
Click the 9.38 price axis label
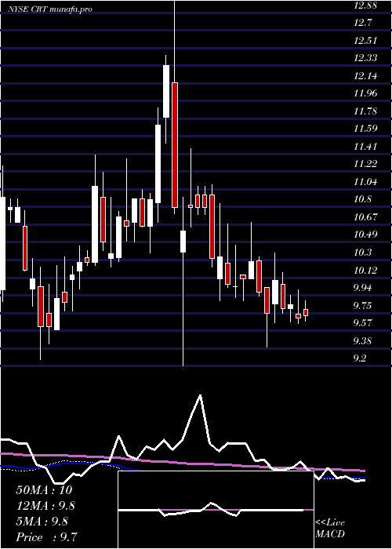(363, 340)
